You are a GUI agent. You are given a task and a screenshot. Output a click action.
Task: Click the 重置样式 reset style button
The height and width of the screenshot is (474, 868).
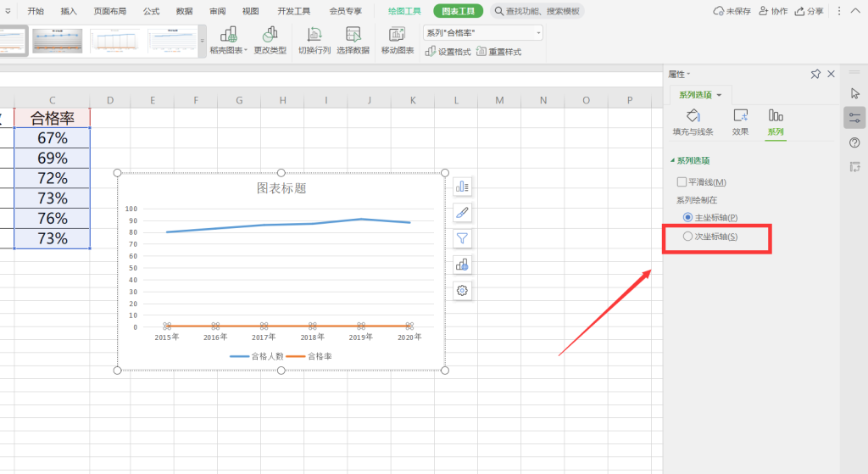pos(498,52)
